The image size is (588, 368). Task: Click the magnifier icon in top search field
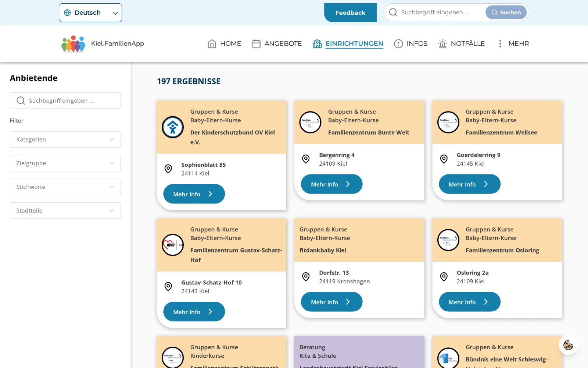pyautogui.click(x=393, y=13)
